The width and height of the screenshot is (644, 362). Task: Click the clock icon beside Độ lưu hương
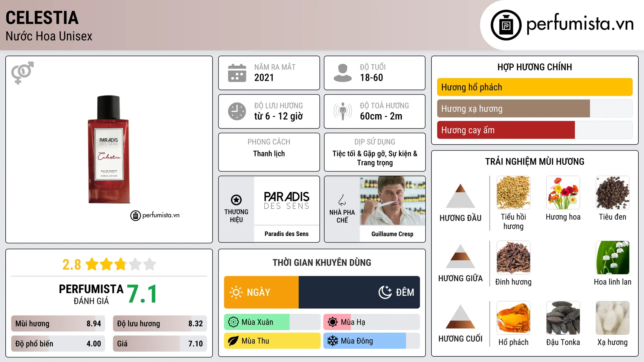tap(237, 111)
